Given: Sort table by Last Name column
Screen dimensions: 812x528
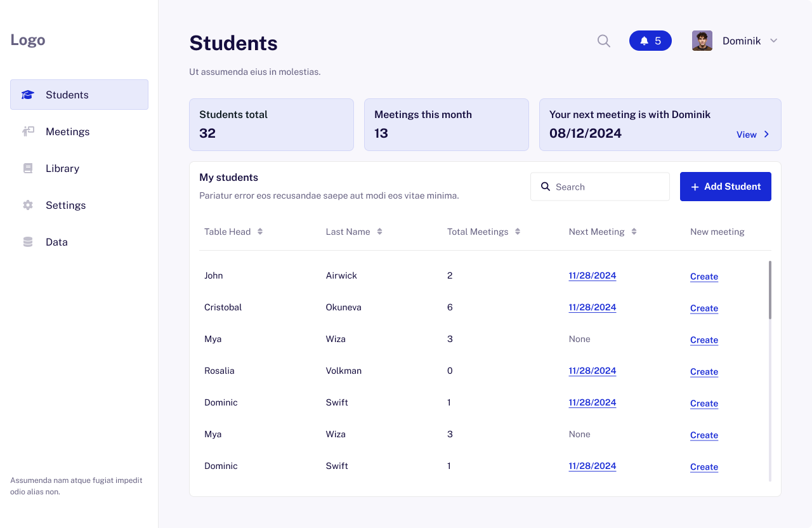Looking at the screenshot, I should 379,232.
